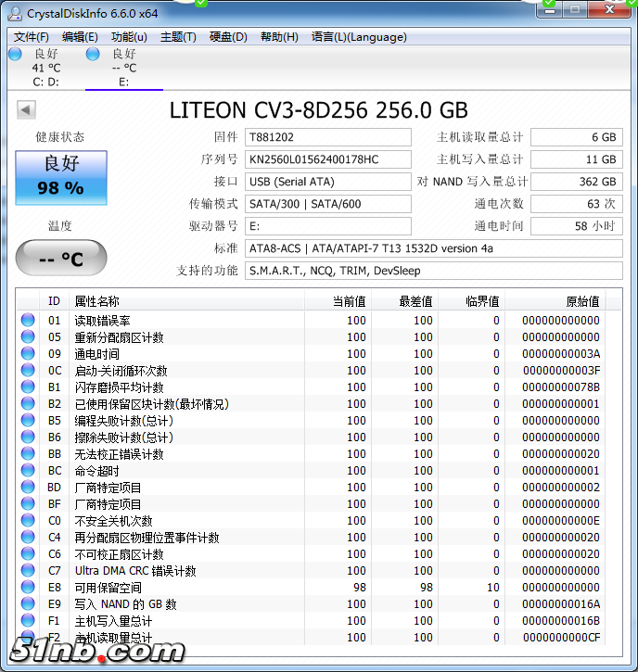Viewport: 638px width, 672px height.
Task: Click status orb for attribute 09 通电时间
Action: [28, 354]
